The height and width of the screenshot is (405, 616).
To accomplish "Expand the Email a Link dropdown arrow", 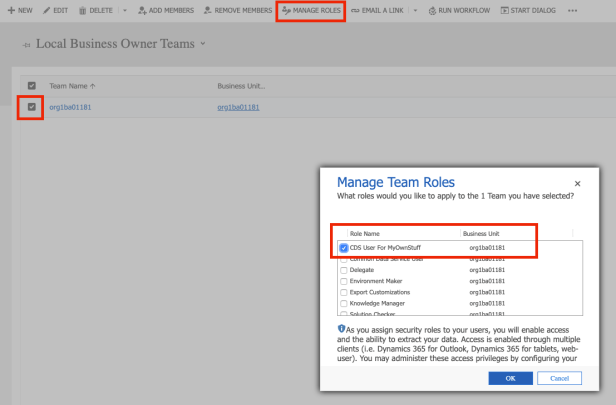I will 415,10.
